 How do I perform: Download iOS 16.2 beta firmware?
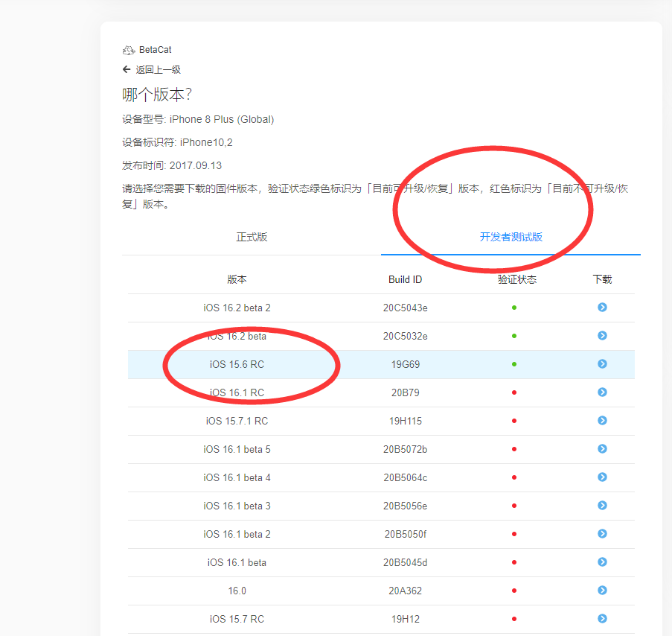coord(602,336)
